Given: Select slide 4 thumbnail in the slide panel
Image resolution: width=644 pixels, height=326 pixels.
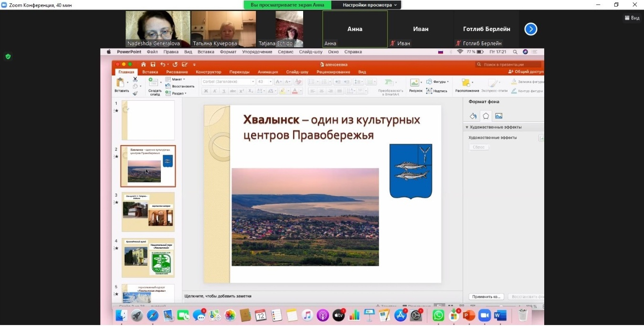Looking at the screenshot, I should [x=148, y=258].
